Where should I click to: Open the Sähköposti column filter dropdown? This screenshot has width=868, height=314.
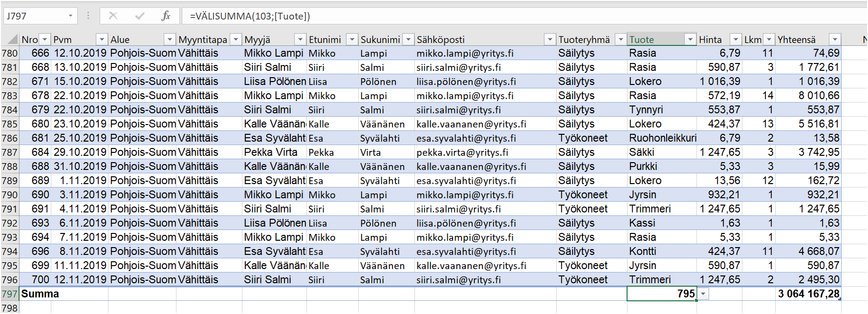pyautogui.click(x=550, y=40)
